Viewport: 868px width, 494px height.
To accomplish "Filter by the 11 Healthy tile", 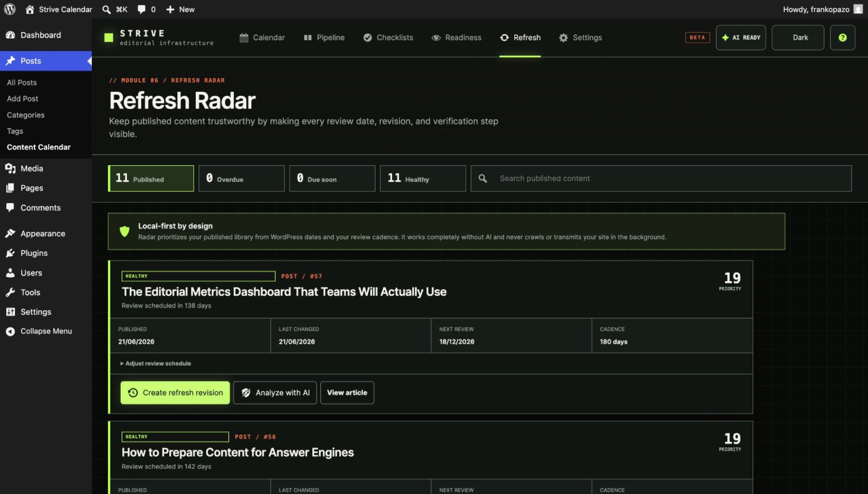I will (x=423, y=179).
